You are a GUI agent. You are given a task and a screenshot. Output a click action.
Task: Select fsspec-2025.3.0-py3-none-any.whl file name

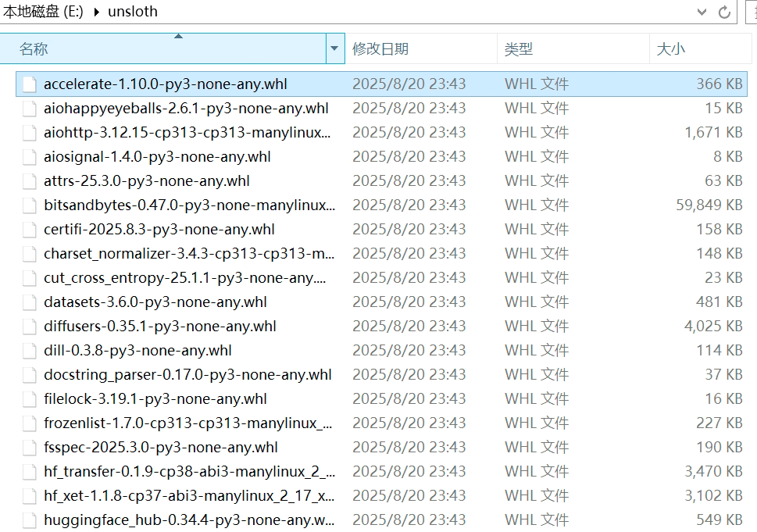[161, 448]
